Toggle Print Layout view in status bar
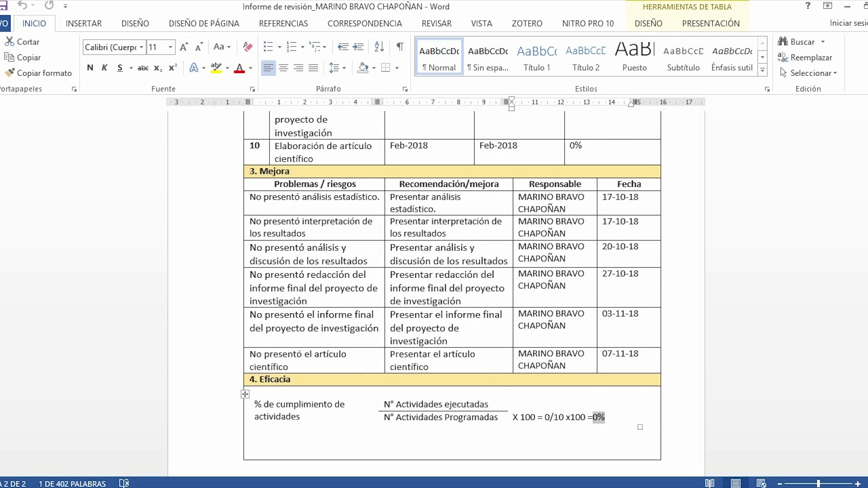868x488 pixels. point(736,483)
